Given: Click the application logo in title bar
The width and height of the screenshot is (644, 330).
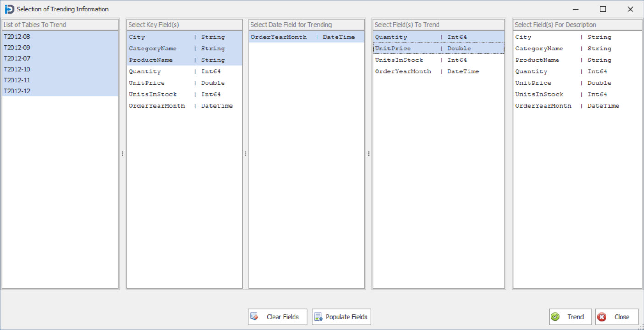Looking at the screenshot, I should [9, 9].
